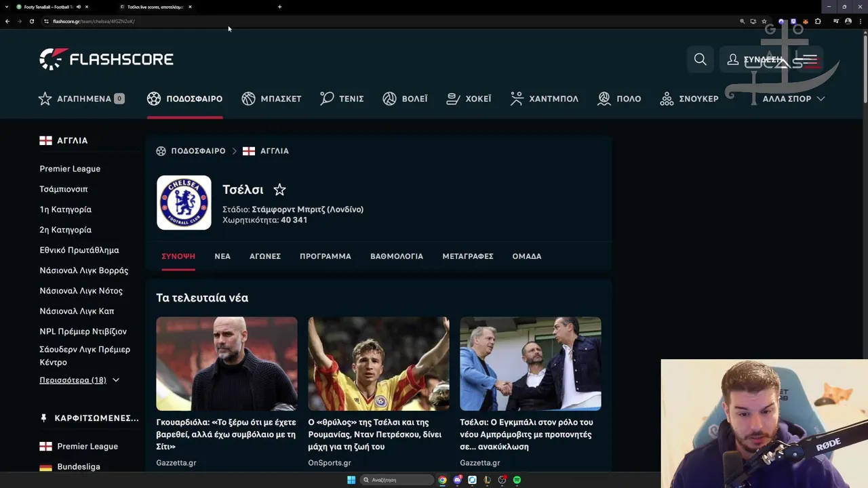
Task: Select the ΧΟΚΕΪ hockey sport
Action: tap(469, 99)
